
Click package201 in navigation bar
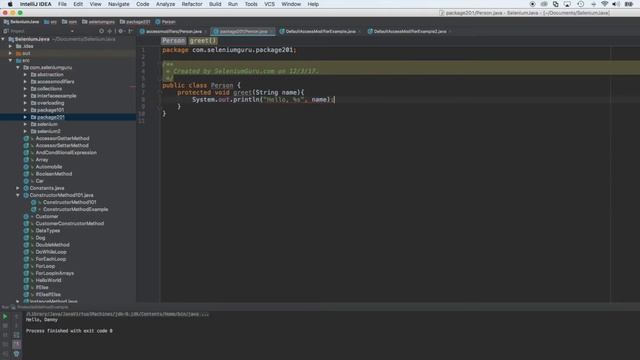click(135, 22)
